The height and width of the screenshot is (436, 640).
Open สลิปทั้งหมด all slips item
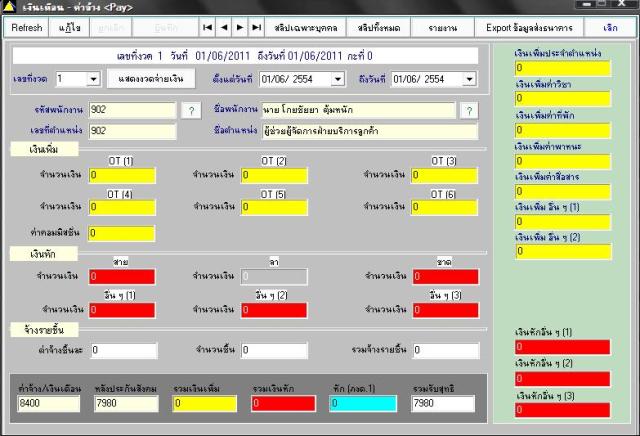(x=379, y=27)
